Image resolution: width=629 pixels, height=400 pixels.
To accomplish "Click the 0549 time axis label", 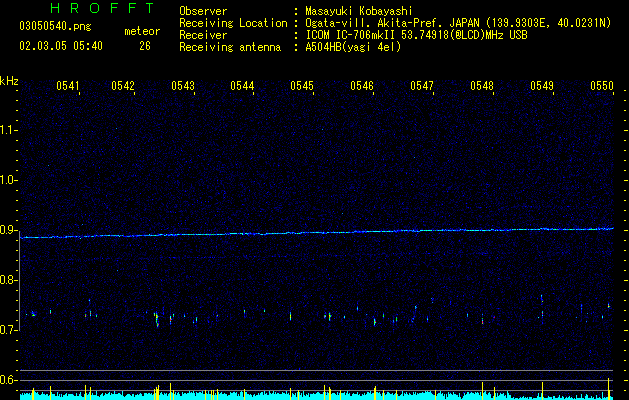I will (x=542, y=85).
